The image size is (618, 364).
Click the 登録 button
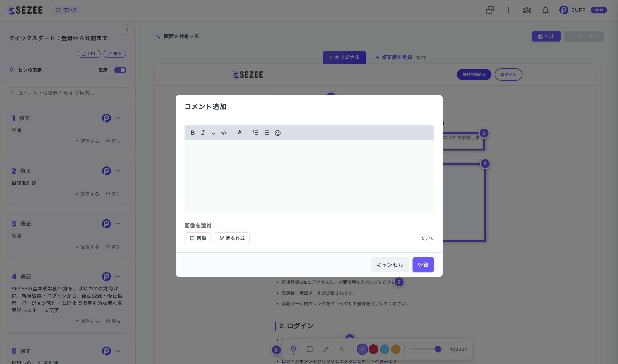click(423, 265)
